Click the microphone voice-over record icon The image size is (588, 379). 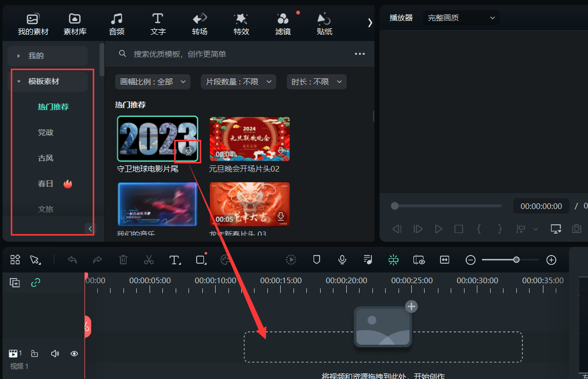(342, 260)
